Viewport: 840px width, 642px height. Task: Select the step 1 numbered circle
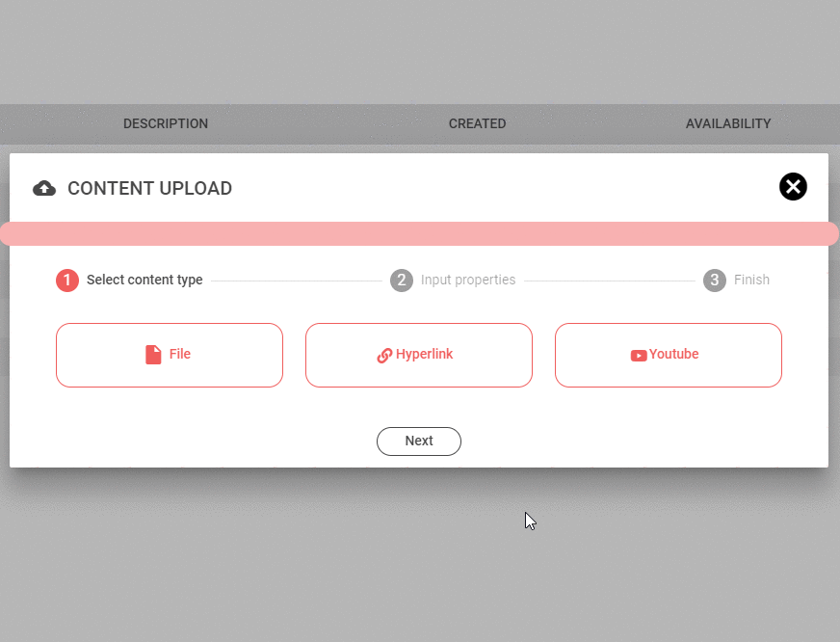pos(67,281)
